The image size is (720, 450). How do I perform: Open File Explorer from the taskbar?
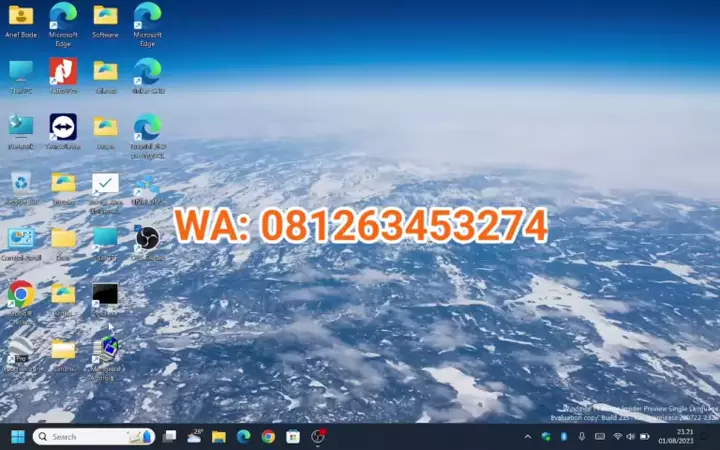pos(218,437)
